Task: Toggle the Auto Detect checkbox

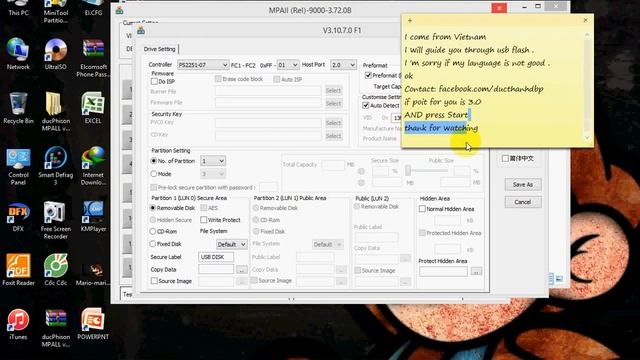Action: (366, 105)
